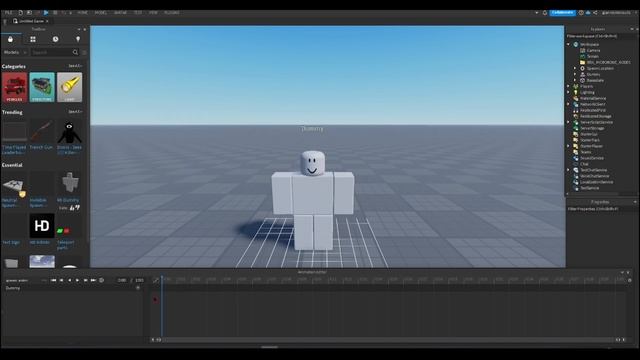Jump to animation end in editor
Image resolution: width=640 pixels, height=360 pixels.
coord(93,280)
